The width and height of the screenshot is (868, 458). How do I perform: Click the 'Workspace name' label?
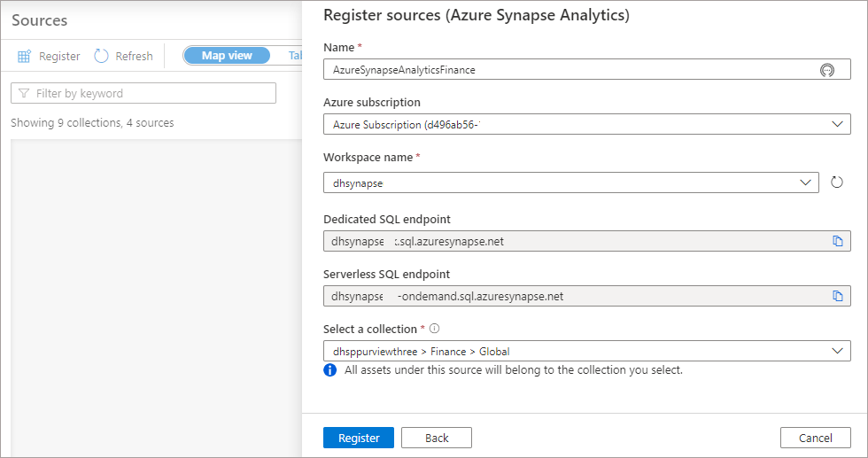coord(368,158)
